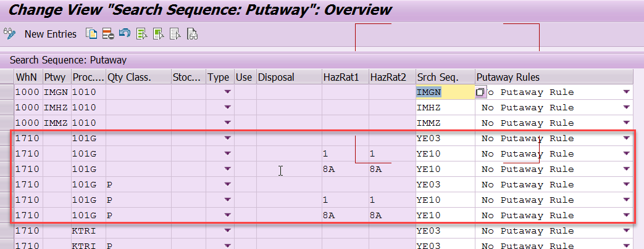
Task: Click the Select All toolbar icon
Action: (141, 34)
